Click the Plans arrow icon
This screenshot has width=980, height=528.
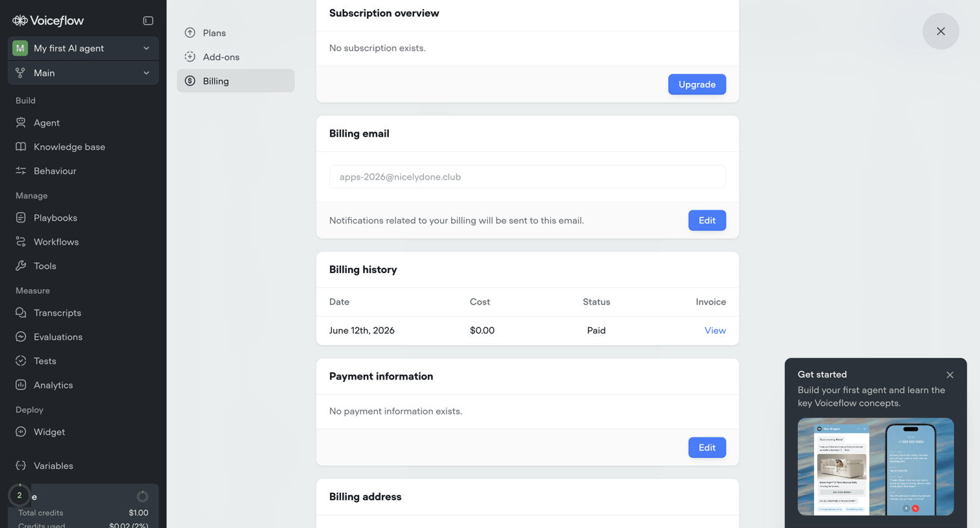(190, 32)
